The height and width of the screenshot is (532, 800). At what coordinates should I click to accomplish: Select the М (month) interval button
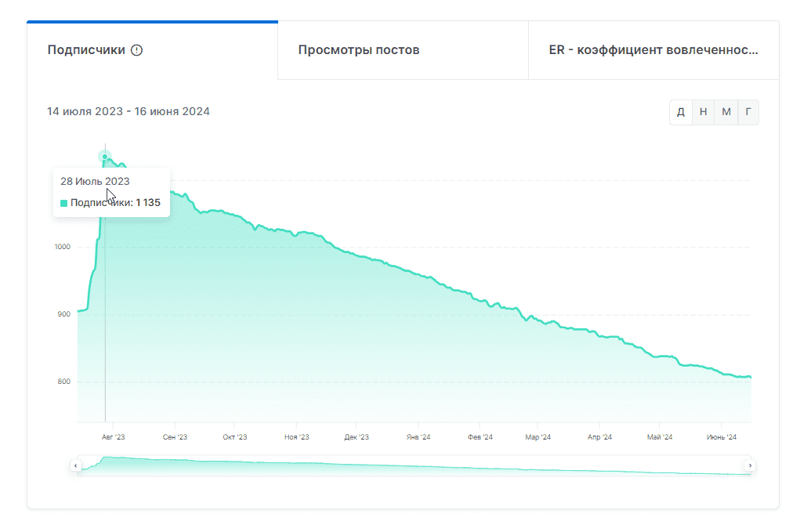click(x=726, y=112)
